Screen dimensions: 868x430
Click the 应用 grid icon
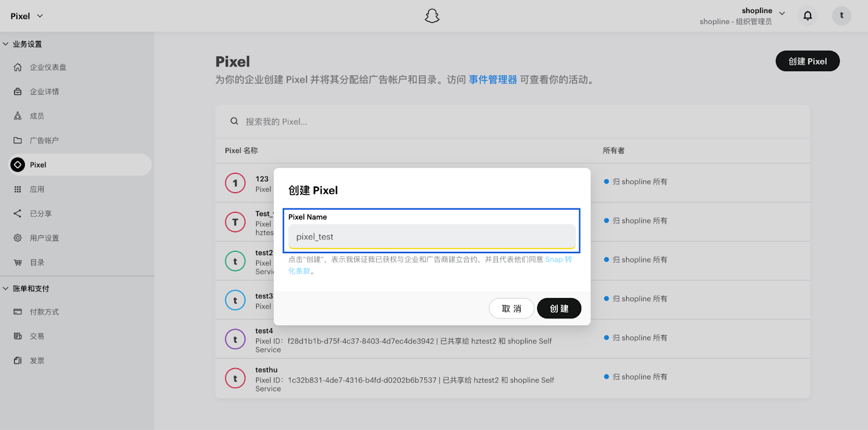click(18, 189)
